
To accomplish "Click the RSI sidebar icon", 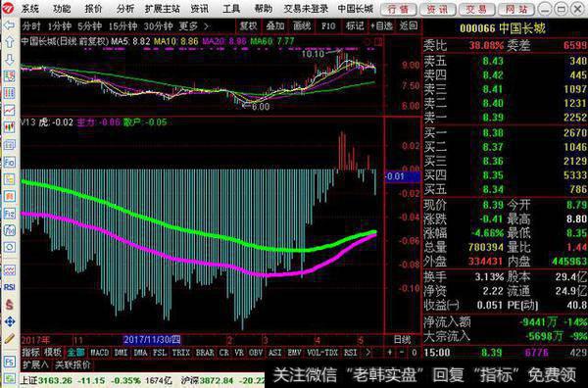I will [x=9, y=287].
